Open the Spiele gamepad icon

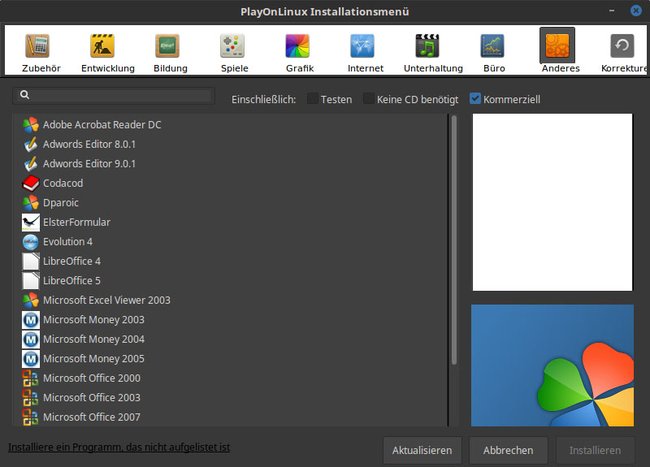pos(232,46)
